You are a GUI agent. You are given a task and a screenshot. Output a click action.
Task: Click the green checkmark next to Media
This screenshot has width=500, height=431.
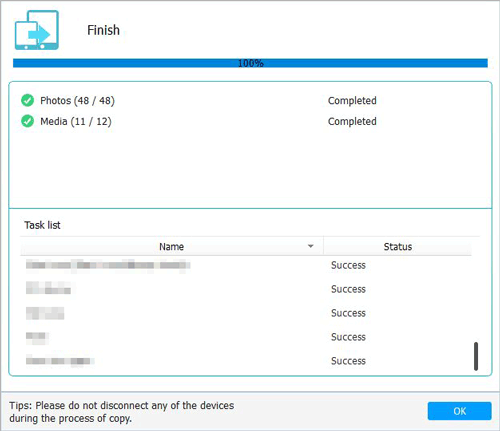point(27,121)
